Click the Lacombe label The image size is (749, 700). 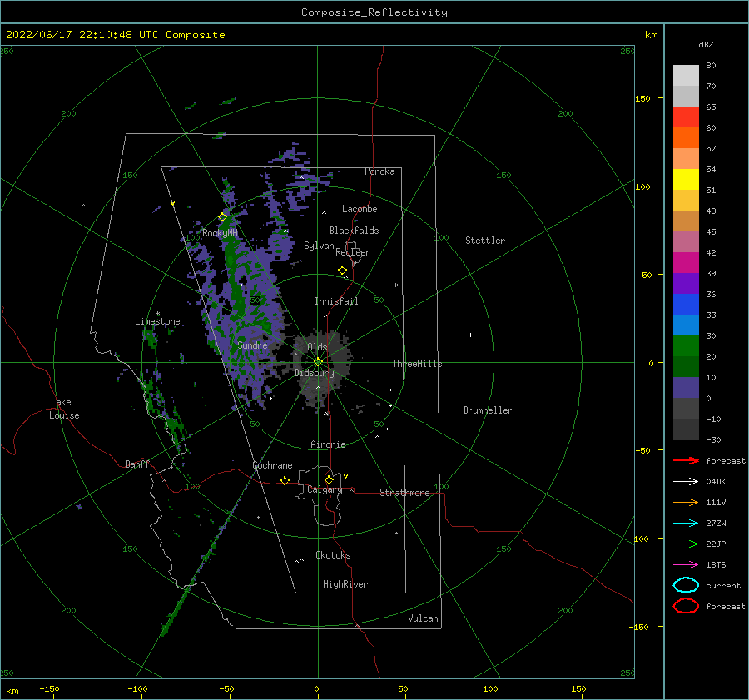tap(360, 209)
